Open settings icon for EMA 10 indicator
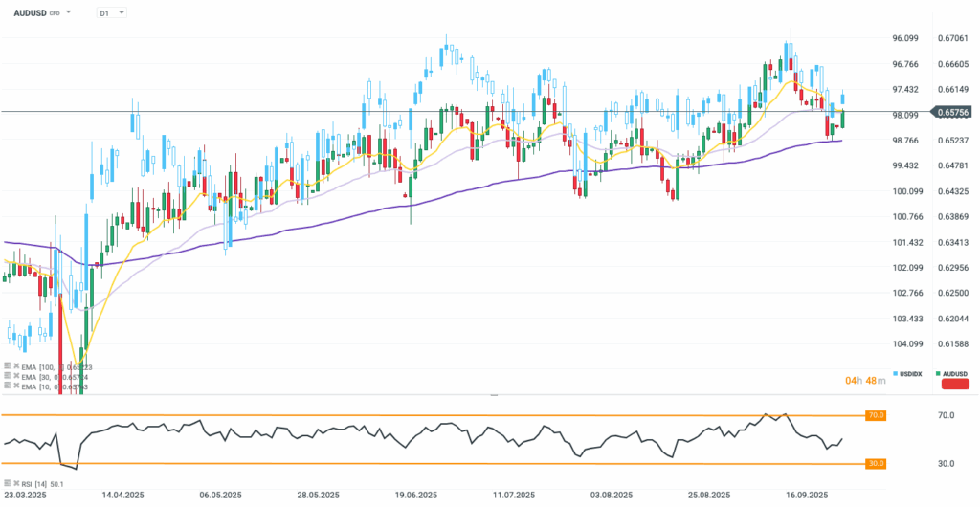This screenshot has width=980, height=507. 7,386
